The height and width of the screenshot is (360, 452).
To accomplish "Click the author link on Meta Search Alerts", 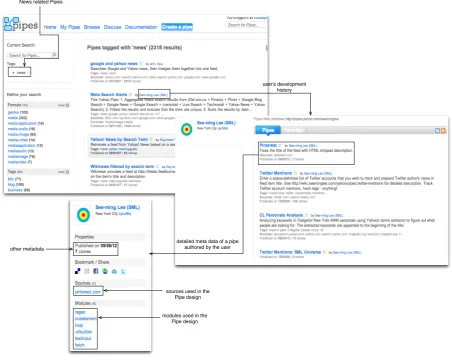I will 153,95.
